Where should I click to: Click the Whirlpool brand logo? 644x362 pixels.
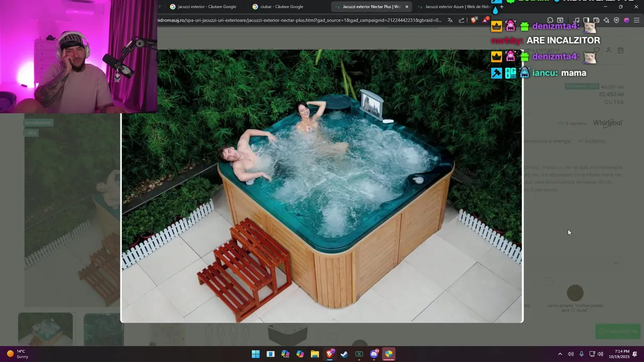point(608,123)
